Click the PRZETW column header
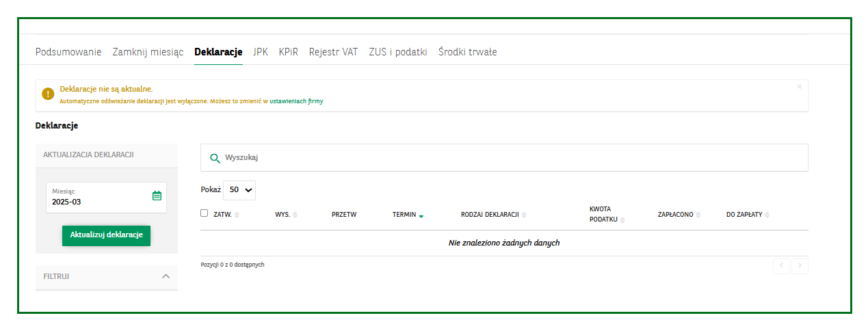Screen dimensions: 868x333 coord(344,215)
